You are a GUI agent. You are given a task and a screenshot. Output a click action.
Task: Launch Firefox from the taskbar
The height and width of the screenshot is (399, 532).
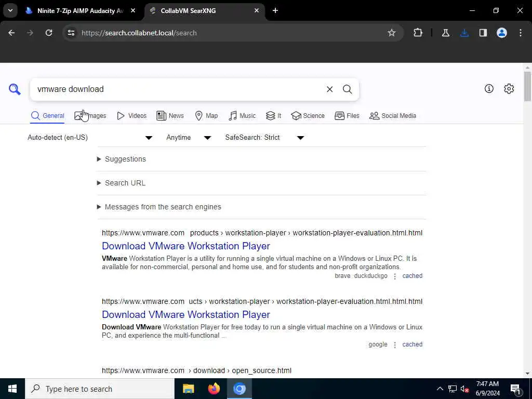(214, 389)
